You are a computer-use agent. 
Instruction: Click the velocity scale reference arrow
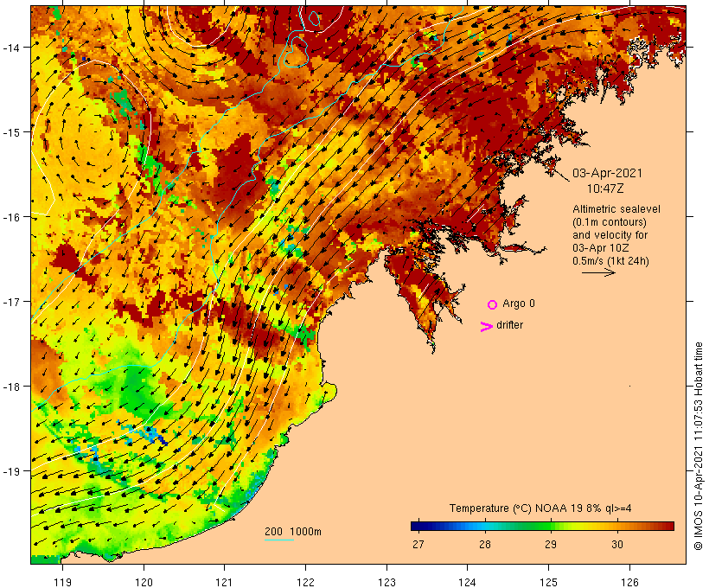point(598,272)
